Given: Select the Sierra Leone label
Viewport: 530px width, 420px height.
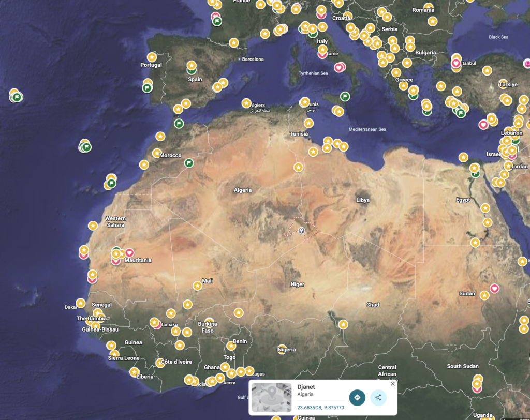Looking at the screenshot, I should (x=124, y=358).
